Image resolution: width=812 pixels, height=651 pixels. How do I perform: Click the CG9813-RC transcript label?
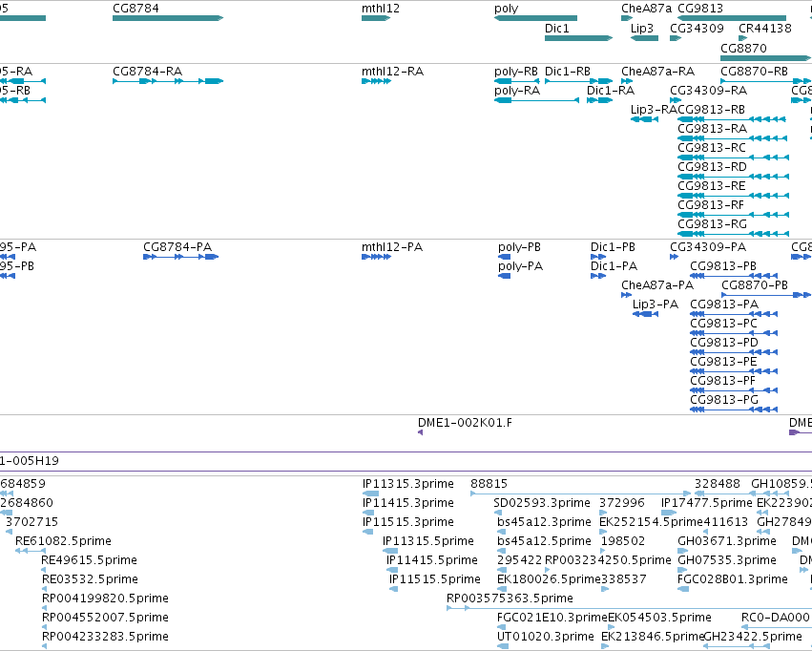(712, 148)
